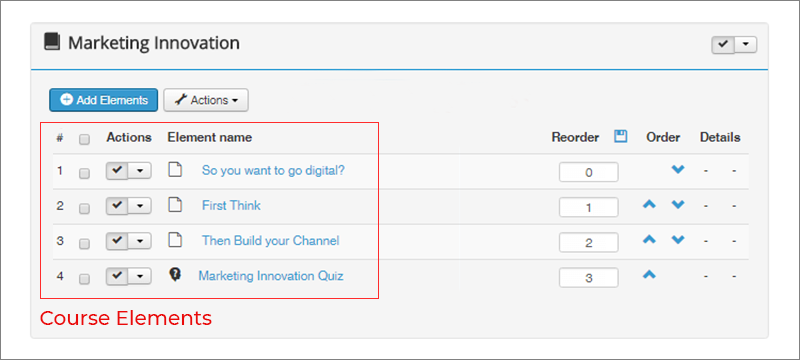Click checkmark action for So you want to go digital?
Screen dimensions: 800x360
tap(117, 171)
